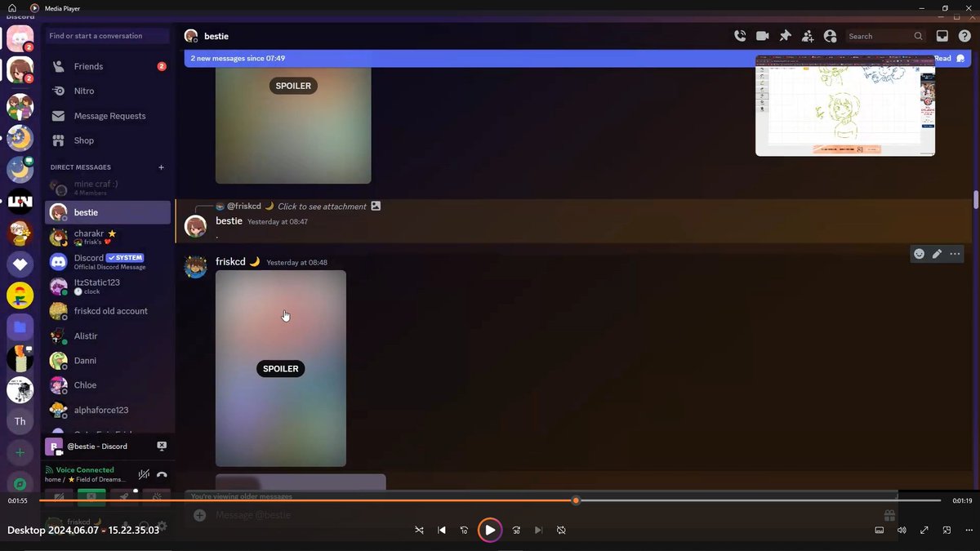Toggle noise suppression icon
The height and width of the screenshot is (551, 980).
(x=144, y=474)
